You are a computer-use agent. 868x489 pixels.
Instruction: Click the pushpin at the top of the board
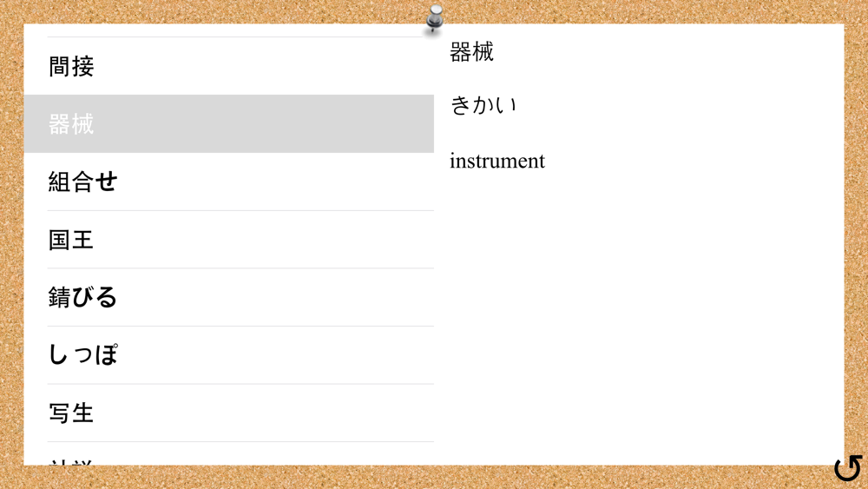[435, 18]
